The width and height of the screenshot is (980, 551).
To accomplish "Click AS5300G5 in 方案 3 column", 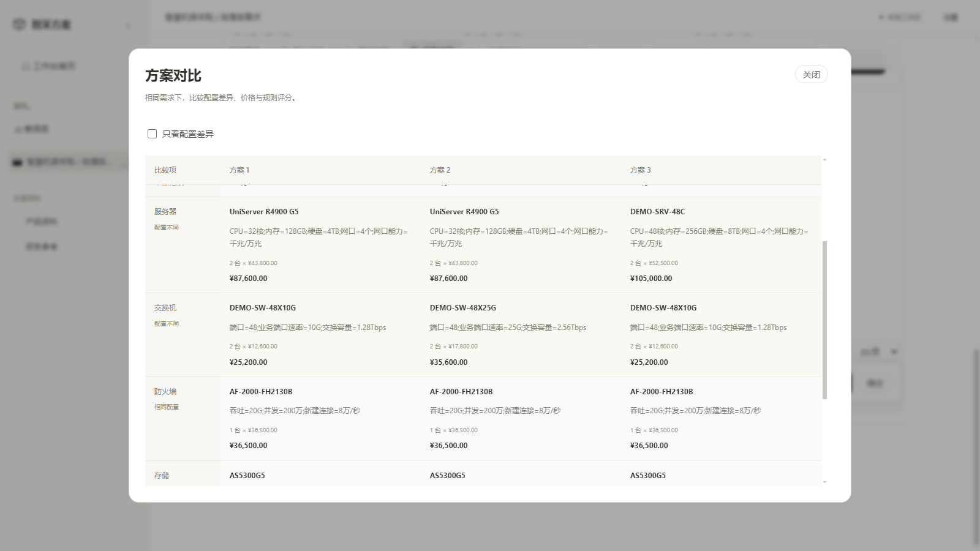I will [x=647, y=476].
